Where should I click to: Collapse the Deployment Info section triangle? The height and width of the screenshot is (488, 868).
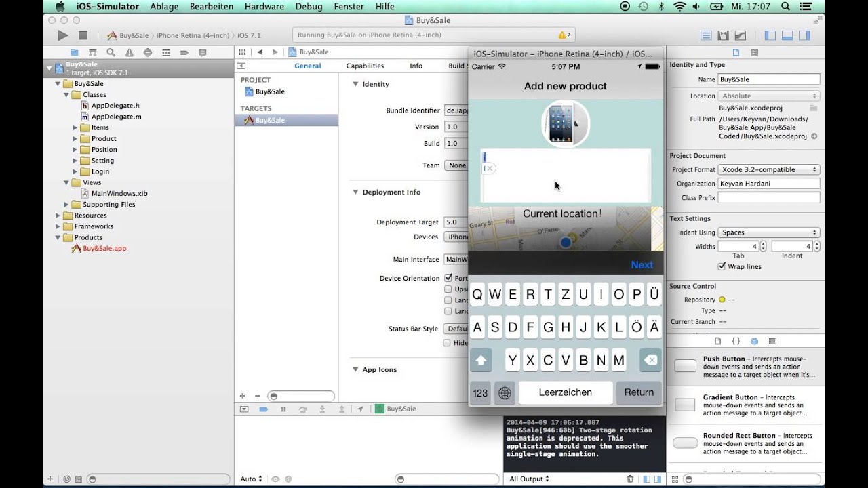point(355,192)
